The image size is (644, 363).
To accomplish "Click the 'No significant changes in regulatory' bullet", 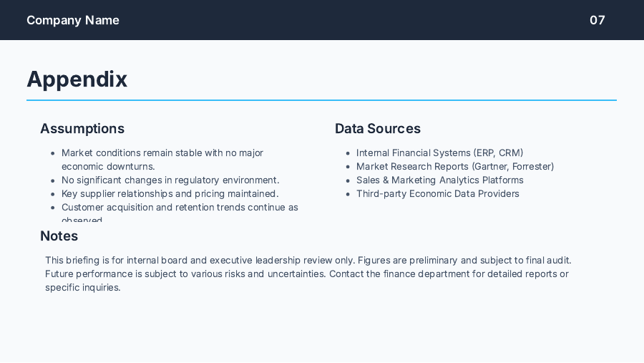I will (170, 180).
